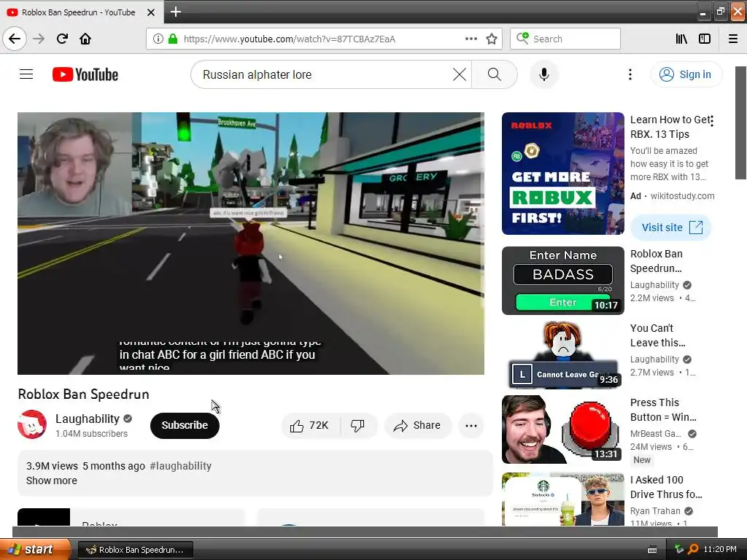The height and width of the screenshot is (560, 747).
Task: Click the keyboard icon in taskbar tray
Action: tap(652, 550)
